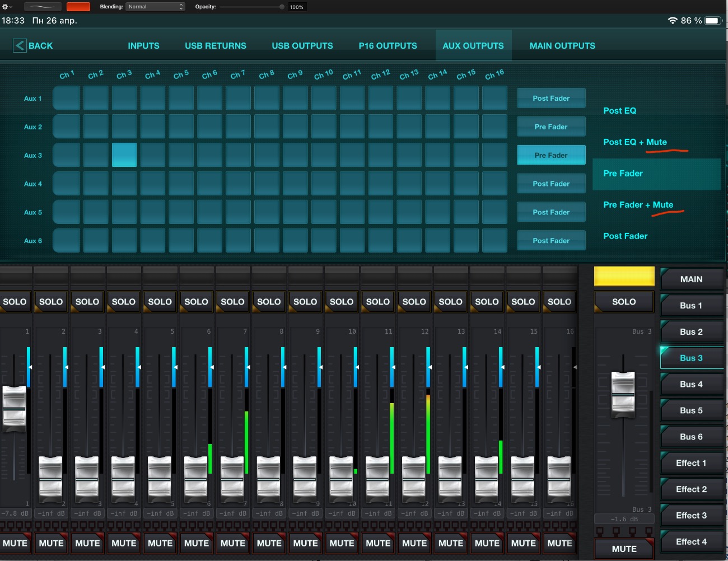Toggle the Aux 3 Ch 3 routing cell
Image resolution: width=728 pixels, height=561 pixels.
[124, 155]
